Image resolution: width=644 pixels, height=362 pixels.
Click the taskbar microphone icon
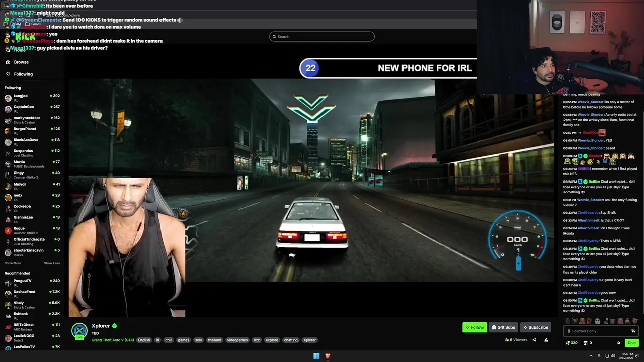pos(598,356)
